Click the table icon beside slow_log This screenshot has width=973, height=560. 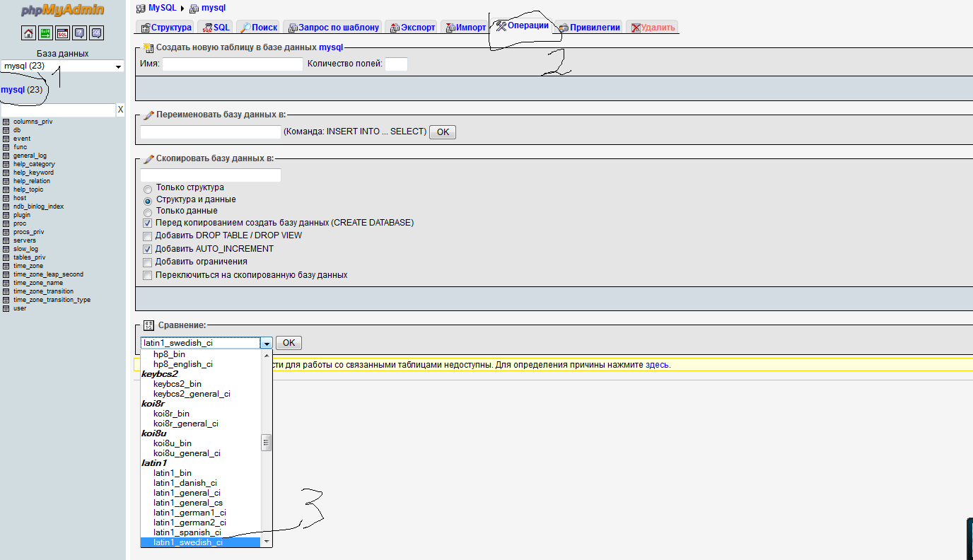(6, 249)
